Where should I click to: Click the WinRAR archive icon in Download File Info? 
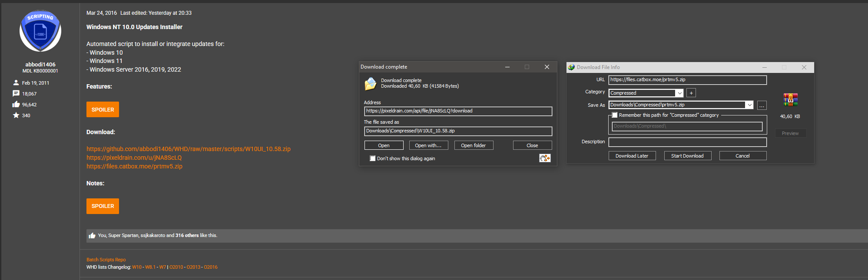[790, 100]
